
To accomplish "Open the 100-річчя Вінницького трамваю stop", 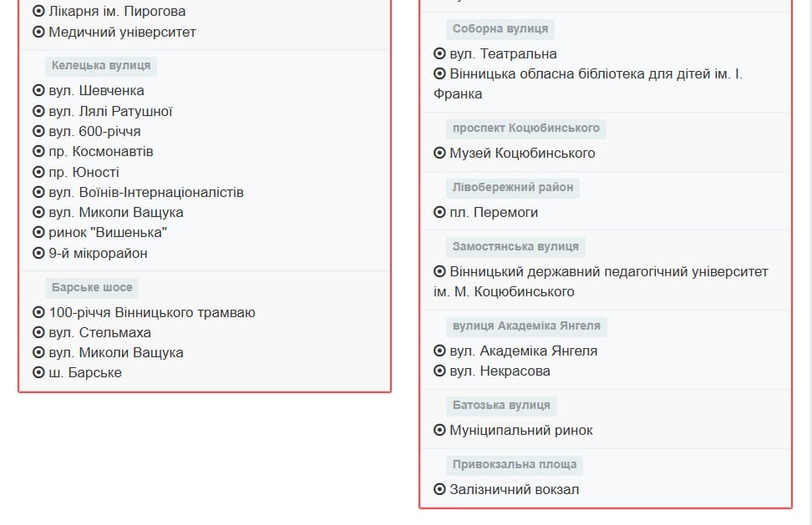I will [152, 313].
